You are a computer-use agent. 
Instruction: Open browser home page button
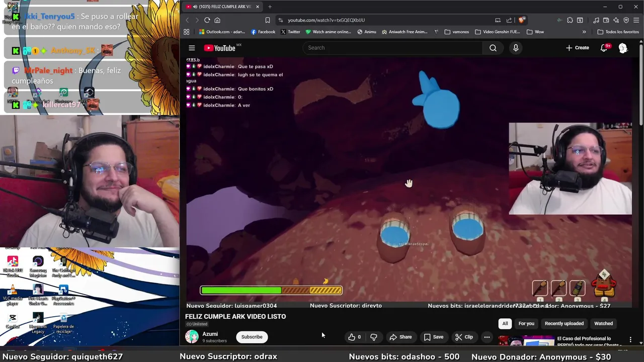217,20
